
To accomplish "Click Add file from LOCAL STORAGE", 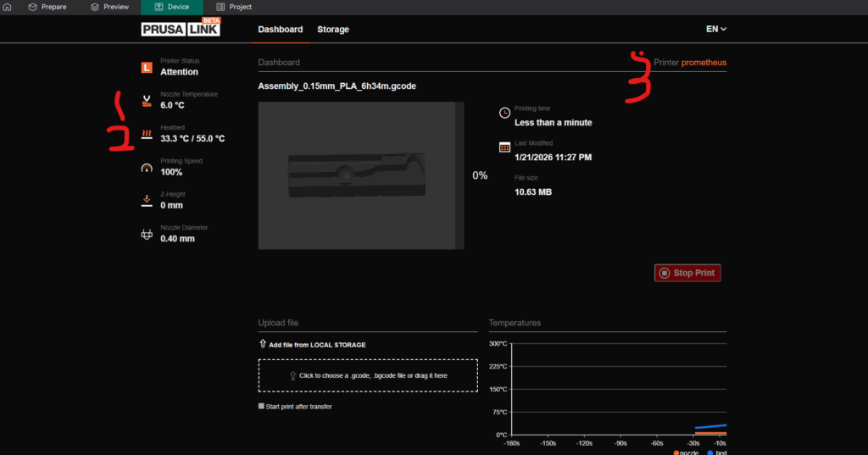I will [318, 345].
